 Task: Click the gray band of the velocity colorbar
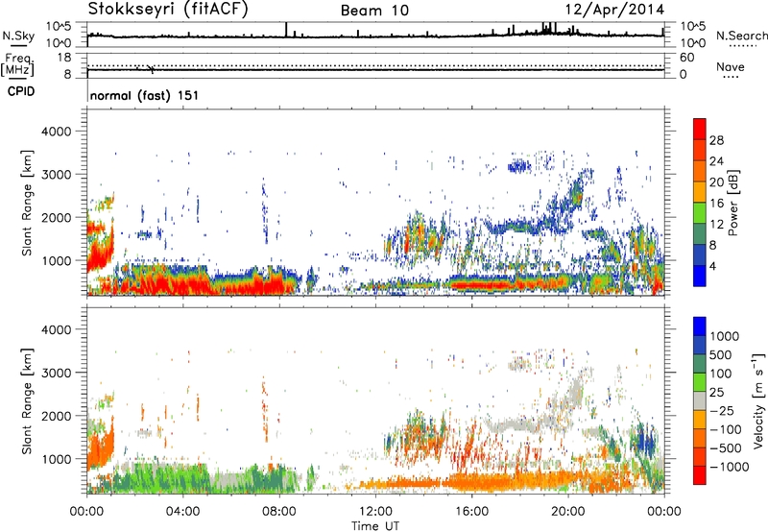click(700, 400)
